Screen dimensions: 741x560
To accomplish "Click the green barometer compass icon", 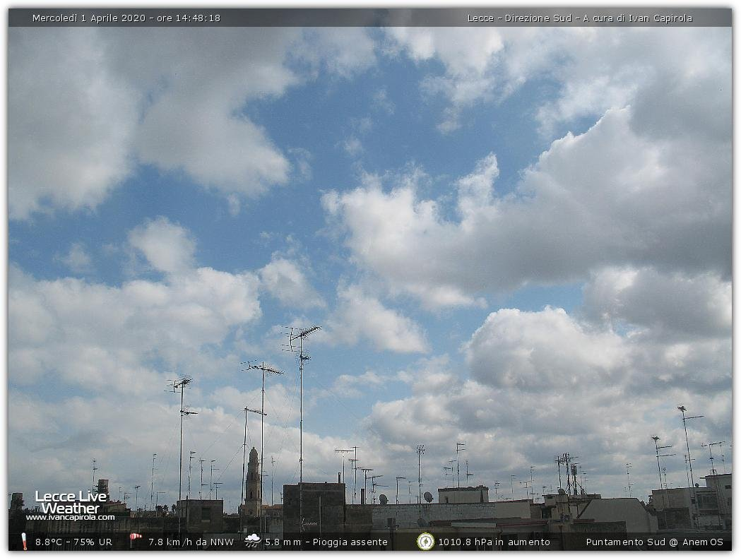I will (425, 542).
